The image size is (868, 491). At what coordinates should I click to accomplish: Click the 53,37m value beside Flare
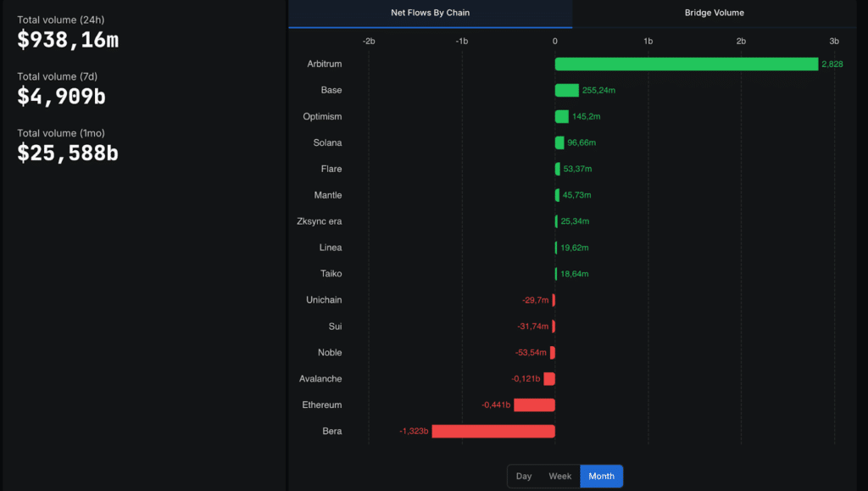click(x=577, y=169)
